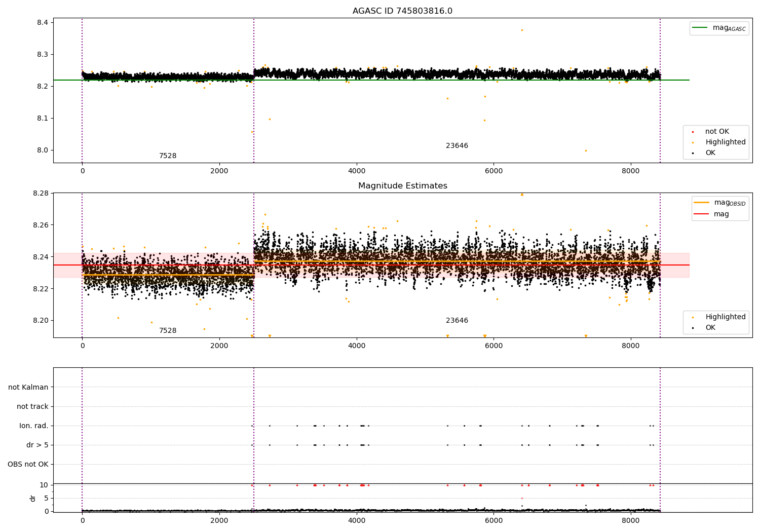Click the 8.28 tick on middle plot y-axis
The image size is (760, 532).
[x=41, y=194]
